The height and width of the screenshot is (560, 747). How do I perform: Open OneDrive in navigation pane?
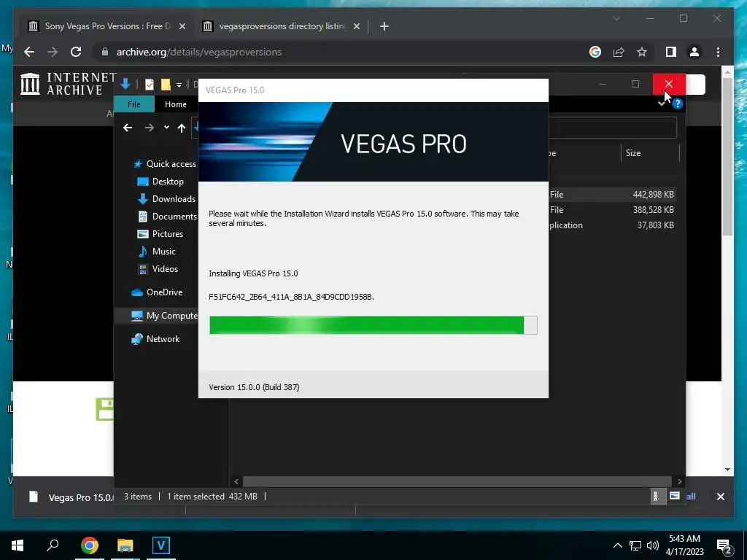pyautogui.click(x=158, y=292)
